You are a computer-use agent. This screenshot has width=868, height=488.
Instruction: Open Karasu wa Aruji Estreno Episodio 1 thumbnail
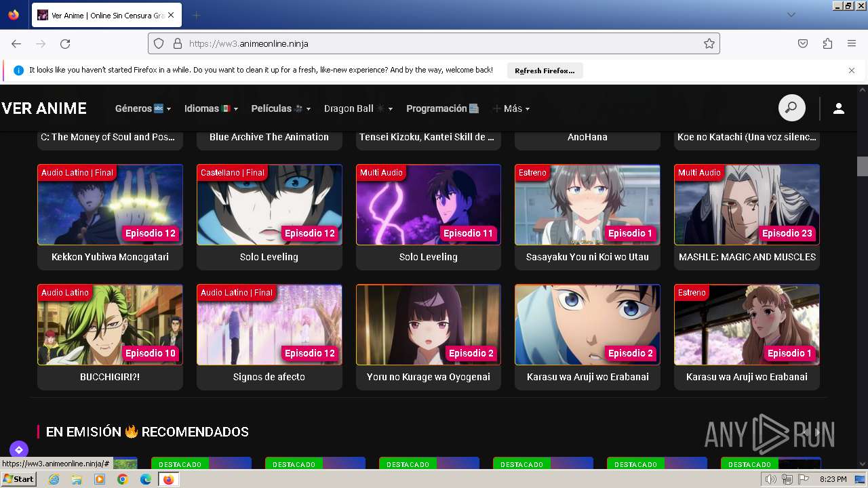tap(747, 325)
